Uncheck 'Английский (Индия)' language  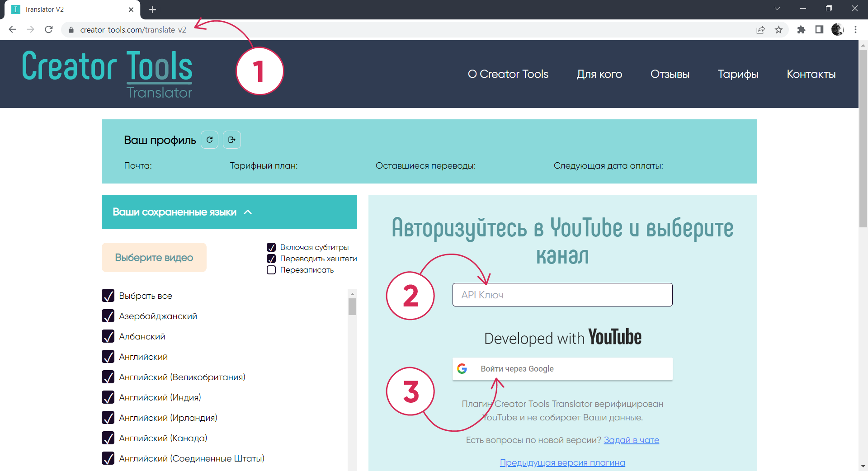(x=108, y=397)
